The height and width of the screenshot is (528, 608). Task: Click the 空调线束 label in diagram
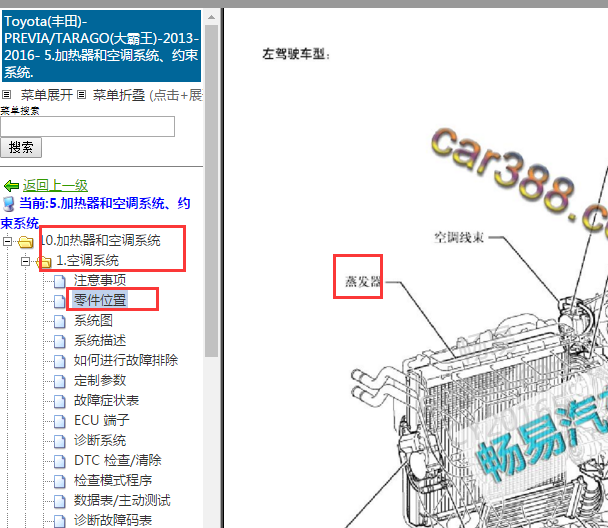pyautogui.click(x=459, y=237)
